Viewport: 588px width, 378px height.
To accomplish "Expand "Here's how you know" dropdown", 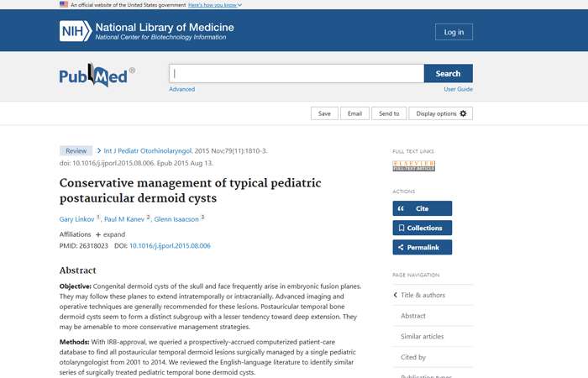I will tap(215, 5).
